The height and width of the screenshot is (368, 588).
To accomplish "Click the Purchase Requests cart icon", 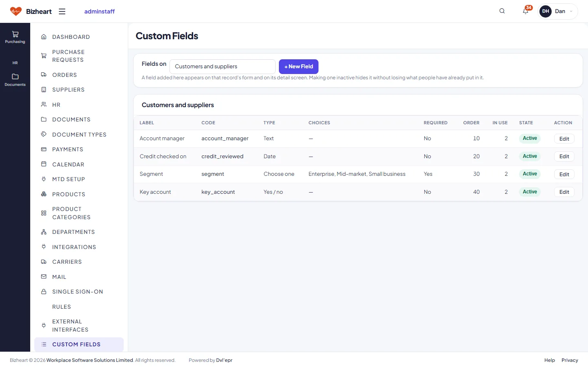I will (44, 56).
